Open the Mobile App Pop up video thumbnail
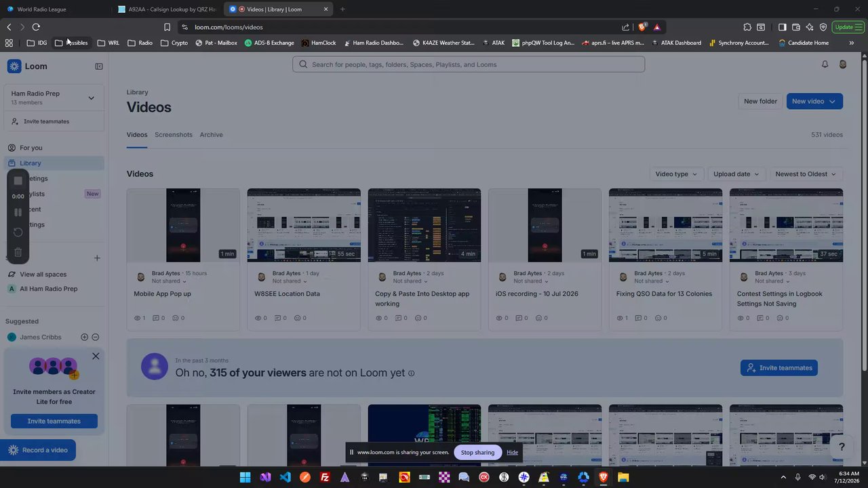 tap(183, 225)
